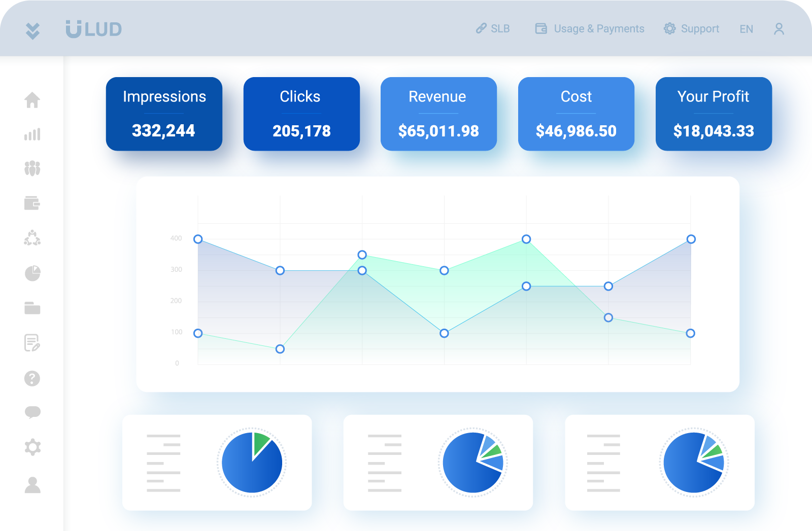This screenshot has width=812, height=531.
Task: Click the $18,043.33 profit value
Action: pos(714,131)
